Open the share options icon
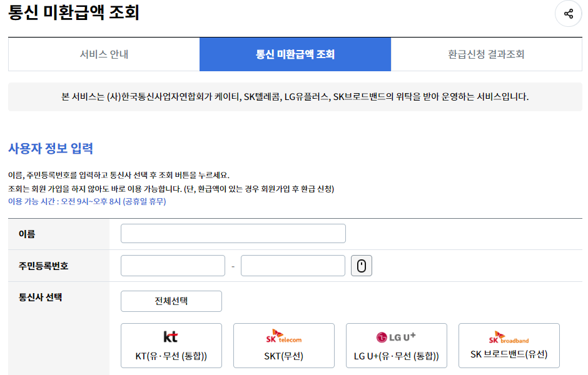Image resolution: width=588 pixels, height=375 pixels. point(568,13)
